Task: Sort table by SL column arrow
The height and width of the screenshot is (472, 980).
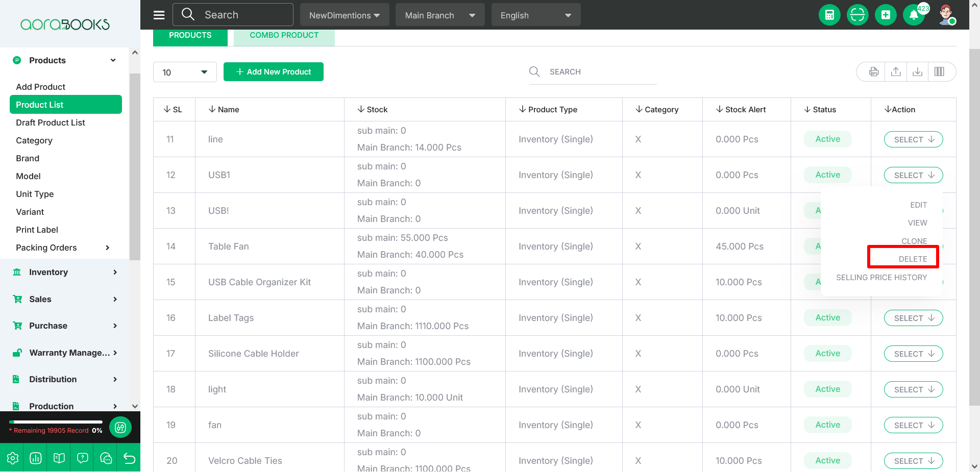Action: point(167,109)
